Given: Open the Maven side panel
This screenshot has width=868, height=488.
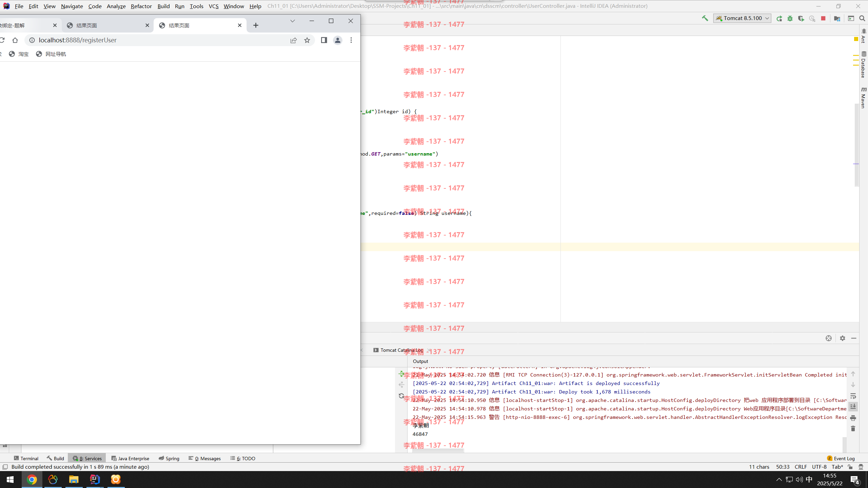Looking at the screenshot, I should pyautogui.click(x=864, y=97).
